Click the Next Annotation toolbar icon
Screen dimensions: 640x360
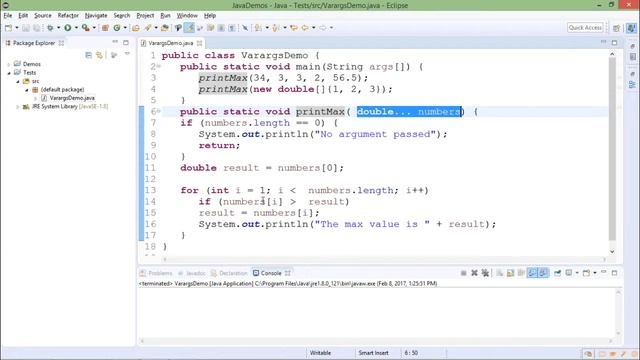[x=258, y=28]
